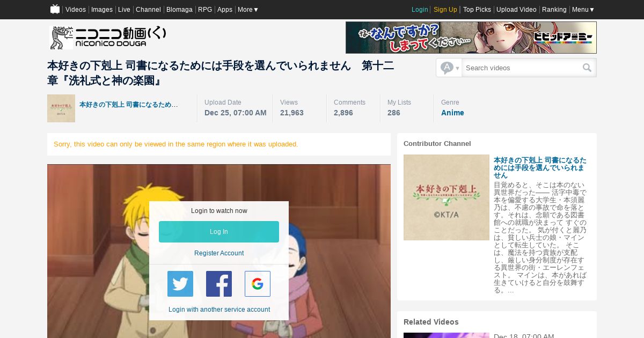Click the upload date Dec 25, 07:00 AM

236,113
